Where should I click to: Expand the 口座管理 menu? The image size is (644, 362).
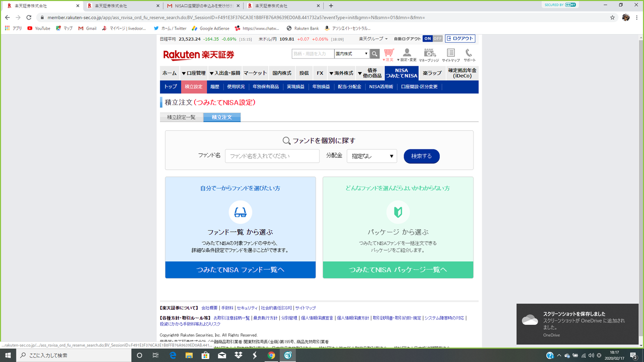(x=193, y=73)
